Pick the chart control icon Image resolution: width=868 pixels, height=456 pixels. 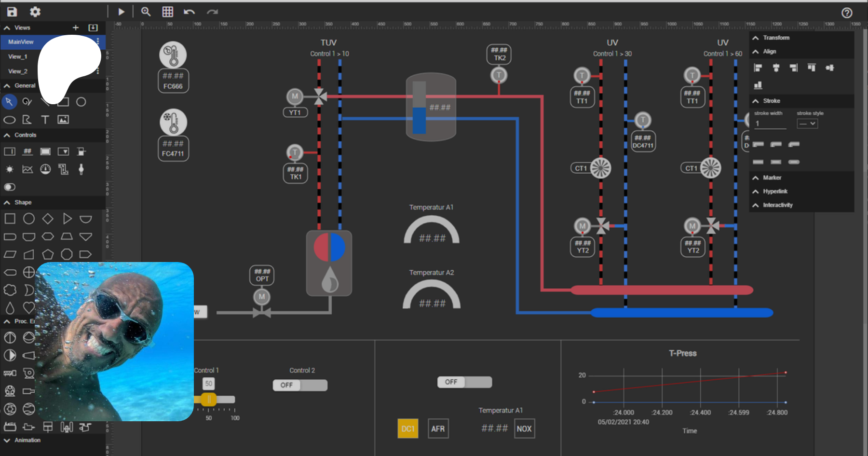(27, 169)
